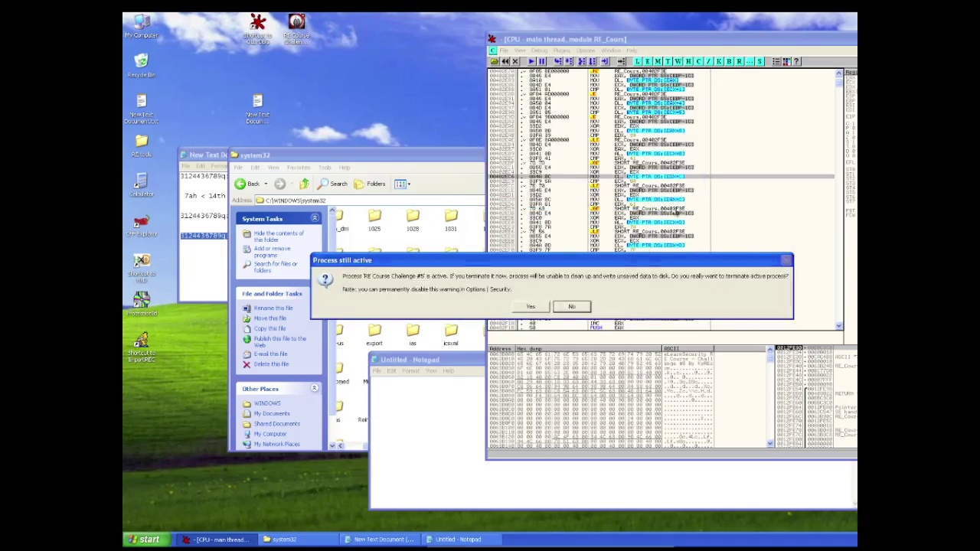Click the Run program play icon in OllyDbg

(531, 61)
